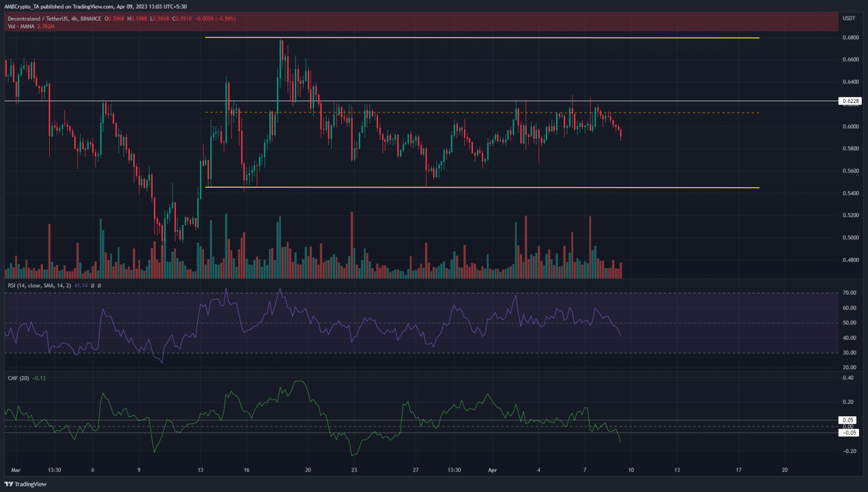Click the first ø icon beside the RSI value
Screen dimensions: 868x492
point(92,286)
